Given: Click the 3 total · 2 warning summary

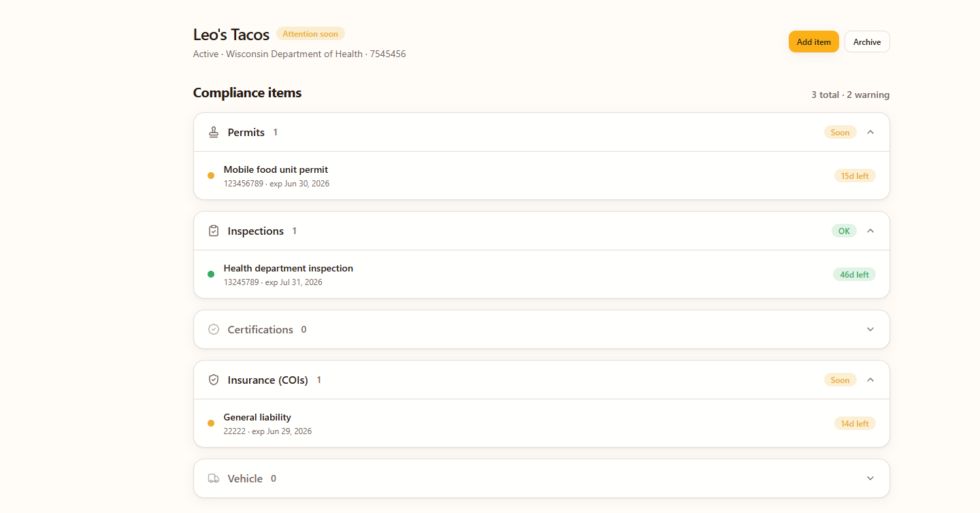Looking at the screenshot, I should coord(850,95).
